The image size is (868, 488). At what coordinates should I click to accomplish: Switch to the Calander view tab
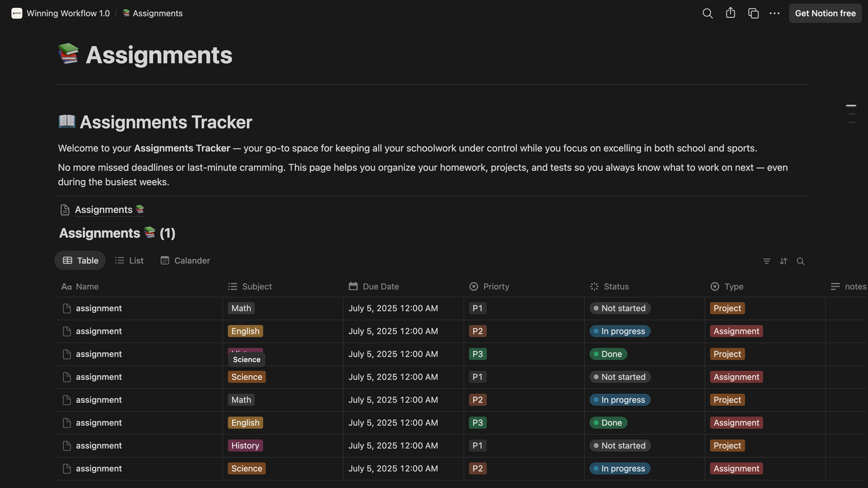pos(185,261)
